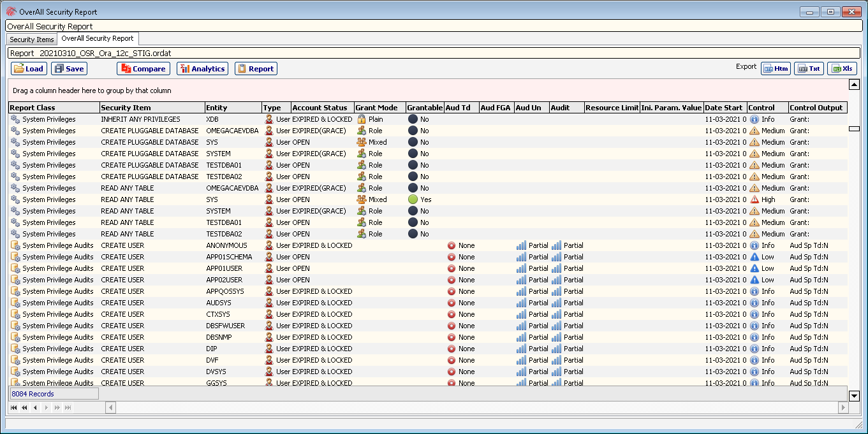Select the OverAll Security Report tab
This screenshot has width=868, height=434.
point(98,39)
